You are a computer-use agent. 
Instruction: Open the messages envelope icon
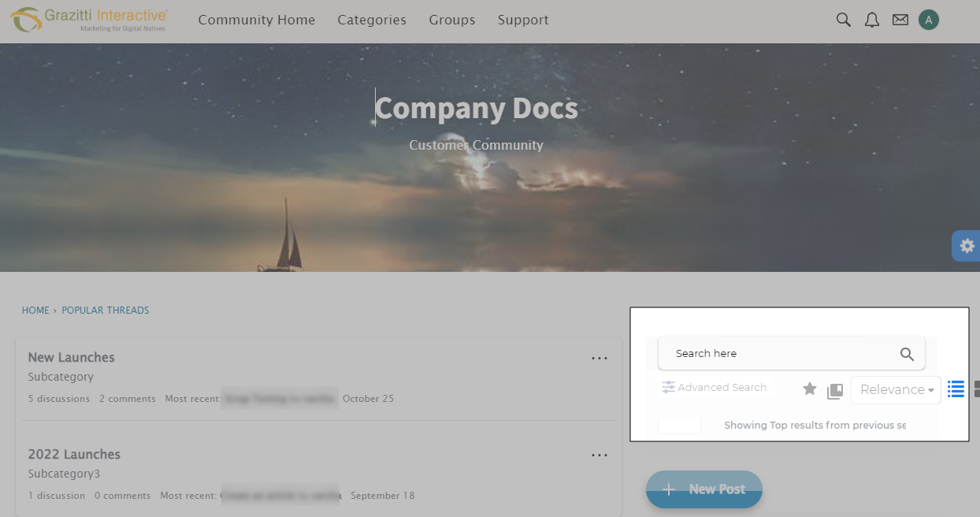tap(900, 20)
